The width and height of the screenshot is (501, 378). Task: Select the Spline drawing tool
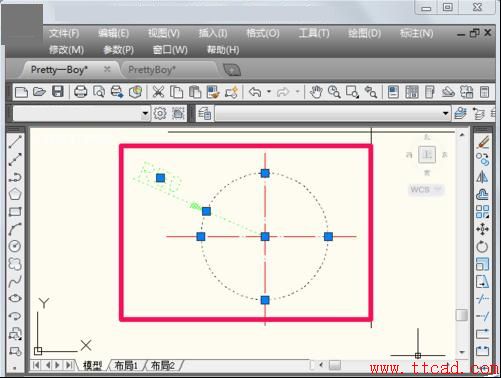tap(15, 281)
